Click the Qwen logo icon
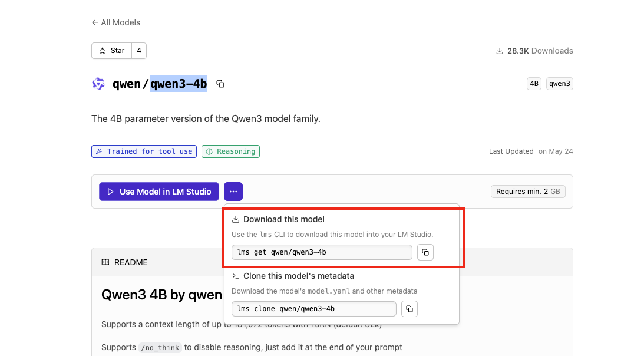 click(98, 84)
